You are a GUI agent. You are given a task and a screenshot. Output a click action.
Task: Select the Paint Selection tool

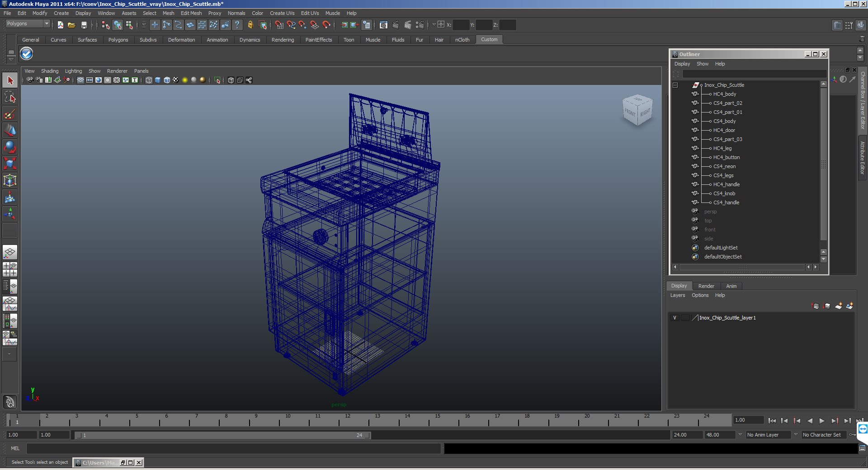point(10,114)
